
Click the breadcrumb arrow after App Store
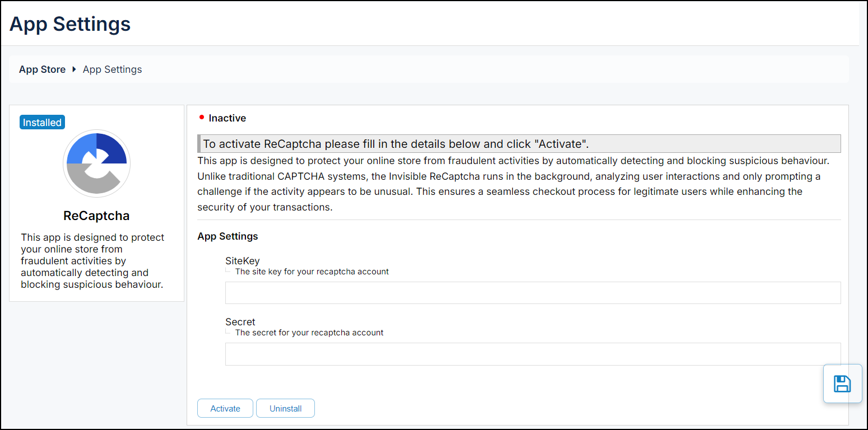73,69
